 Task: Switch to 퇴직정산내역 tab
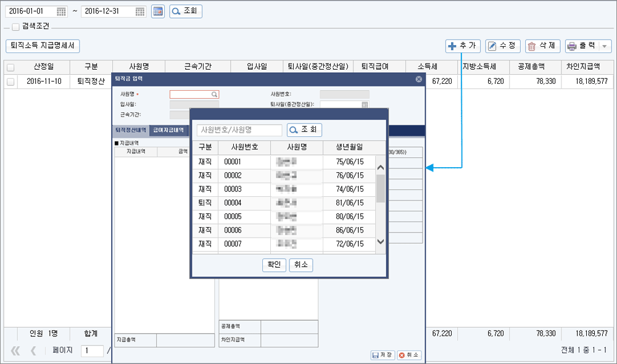click(x=131, y=130)
